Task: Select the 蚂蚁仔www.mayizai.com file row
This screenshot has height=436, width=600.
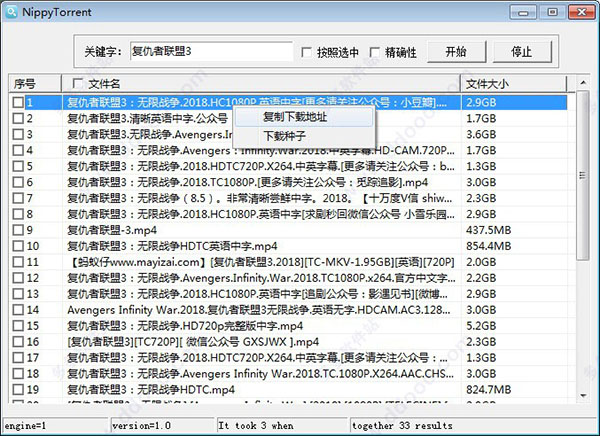Action: click(x=261, y=262)
